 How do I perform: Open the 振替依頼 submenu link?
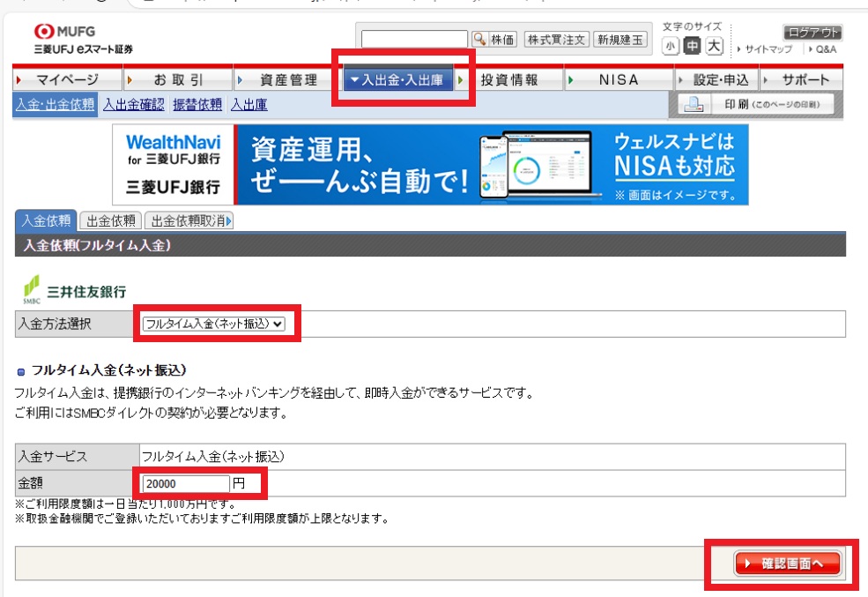pyautogui.click(x=197, y=105)
